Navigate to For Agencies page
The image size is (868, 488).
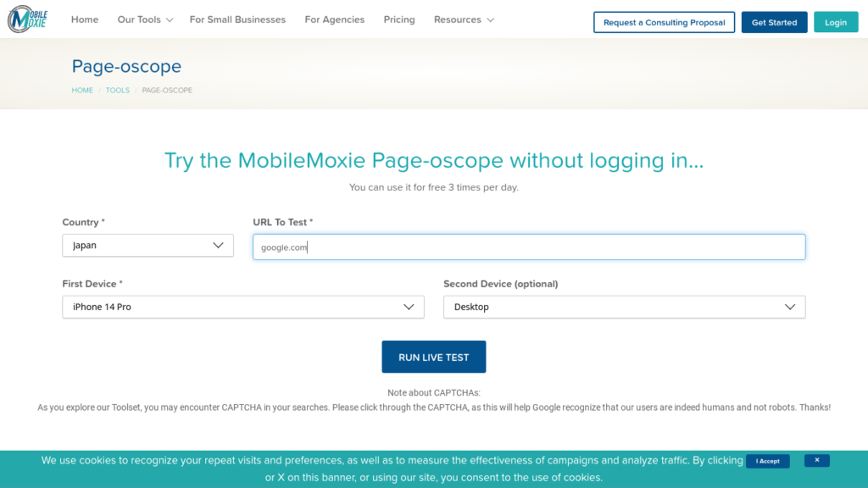pos(334,19)
